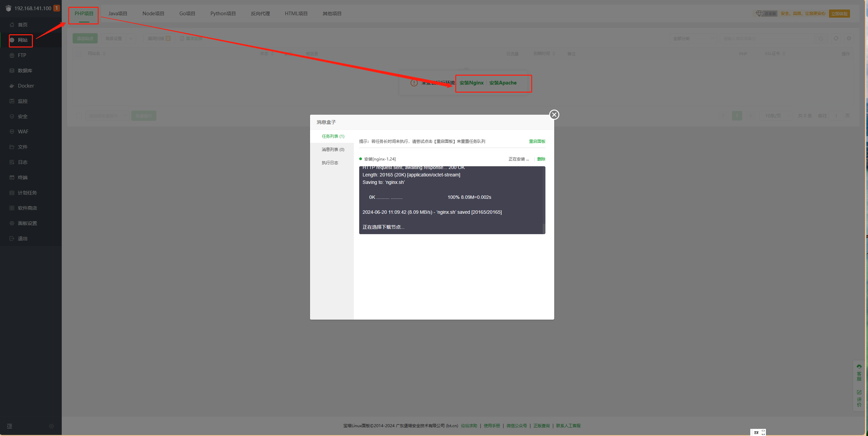The width and height of the screenshot is (868, 436).
Task: Close the 消息盒子 dialog with the X icon
Action: 554,115
